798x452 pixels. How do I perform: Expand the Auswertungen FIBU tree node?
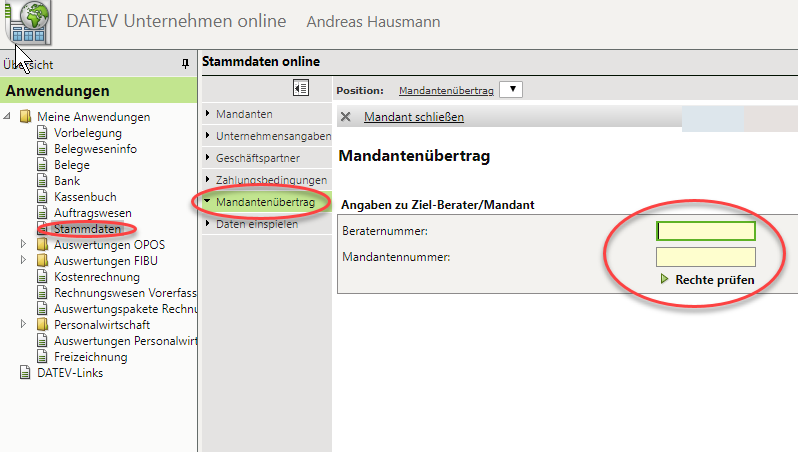click(23, 260)
